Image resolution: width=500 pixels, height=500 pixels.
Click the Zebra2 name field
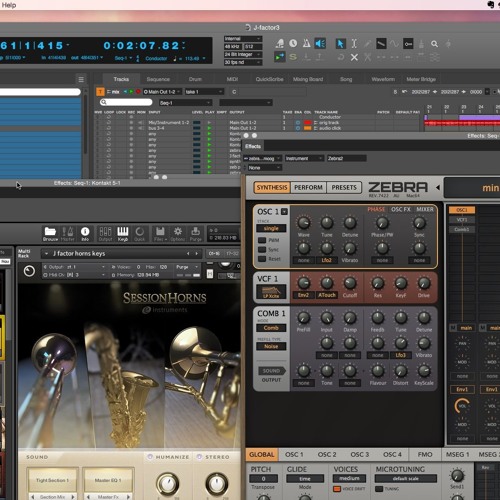click(346, 158)
